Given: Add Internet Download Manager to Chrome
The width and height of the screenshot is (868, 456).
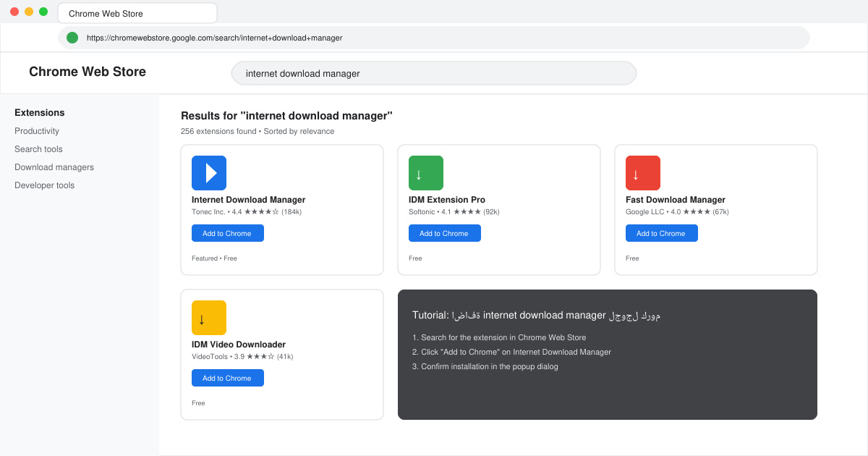Looking at the screenshot, I should coord(228,233).
